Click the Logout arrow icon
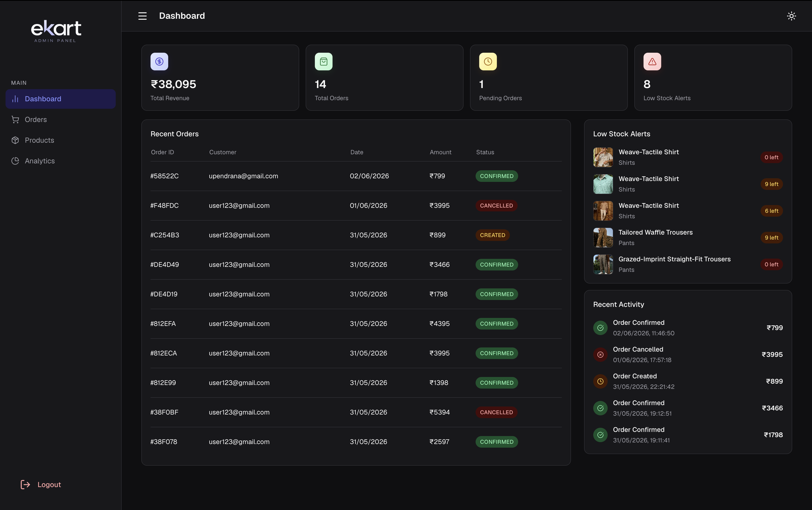 pyautogui.click(x=25, y=484)
